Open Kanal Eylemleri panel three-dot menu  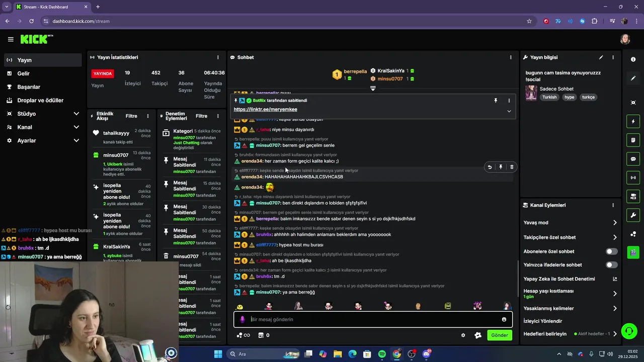613,205
